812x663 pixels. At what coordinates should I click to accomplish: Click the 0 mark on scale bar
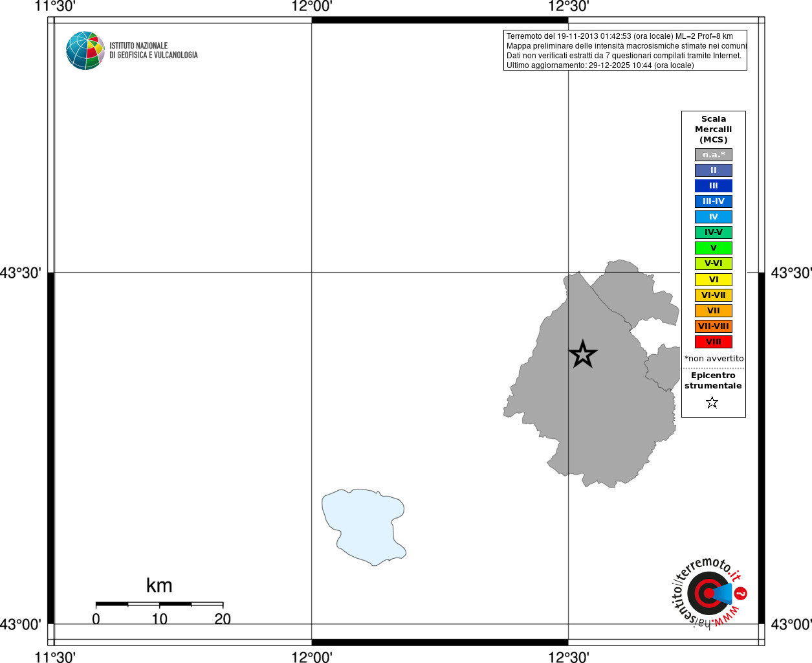coord(96,619)
